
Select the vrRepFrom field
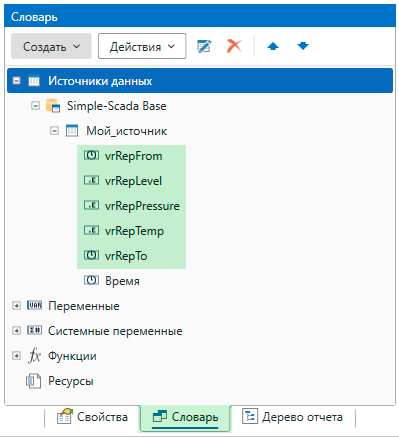(133, 156)
